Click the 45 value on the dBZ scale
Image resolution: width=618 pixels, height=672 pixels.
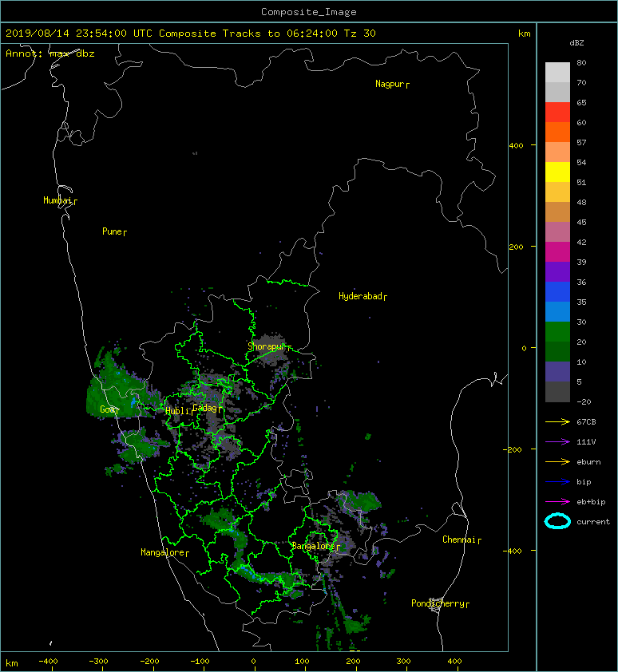[581, 222]
